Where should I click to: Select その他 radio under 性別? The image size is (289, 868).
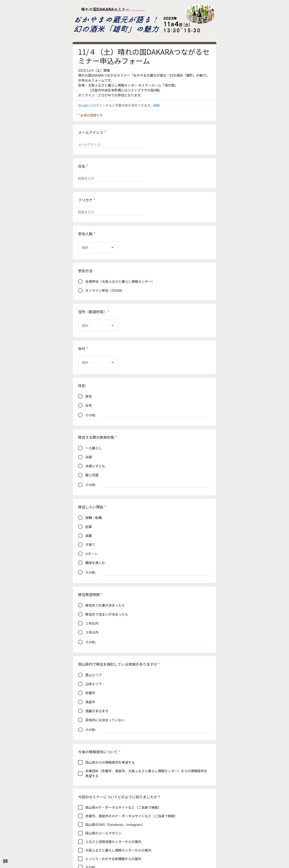coord(80,415)
